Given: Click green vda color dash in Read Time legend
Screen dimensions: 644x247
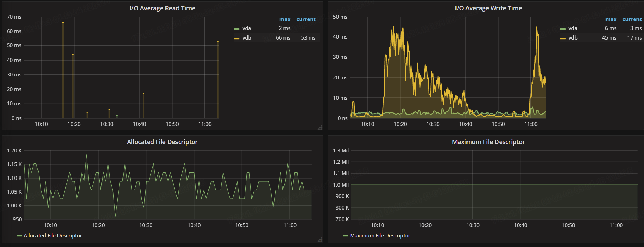Looking at the screenshot, I should (x=237, y=29).
